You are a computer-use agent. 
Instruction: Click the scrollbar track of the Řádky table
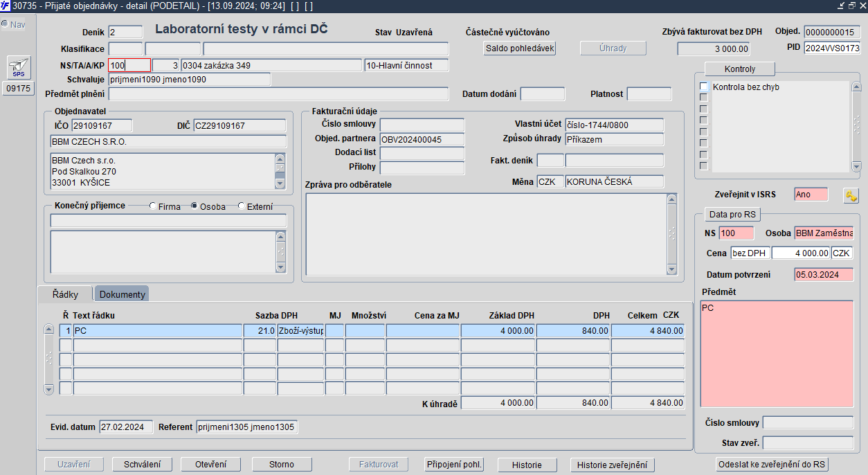[x=48, y=359]
